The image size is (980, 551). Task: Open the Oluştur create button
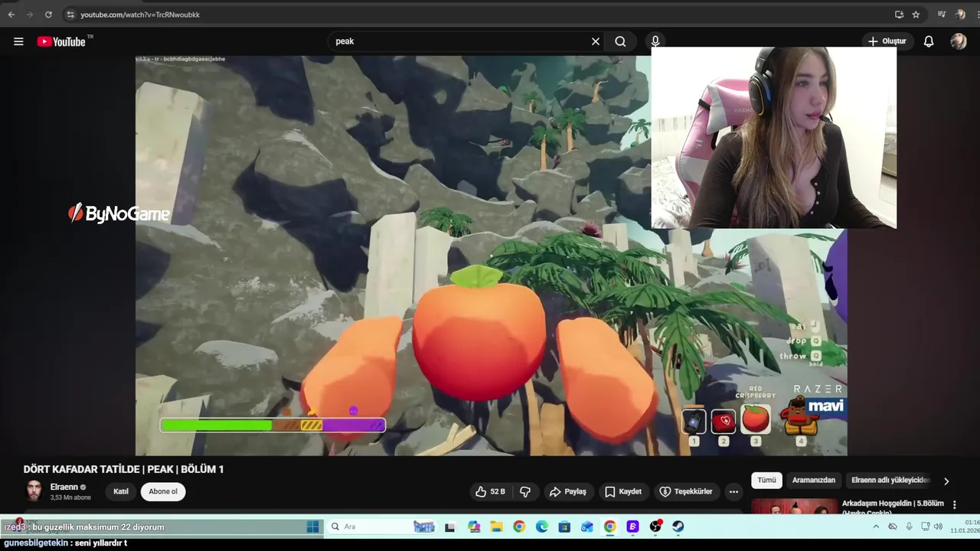point(887,41)
